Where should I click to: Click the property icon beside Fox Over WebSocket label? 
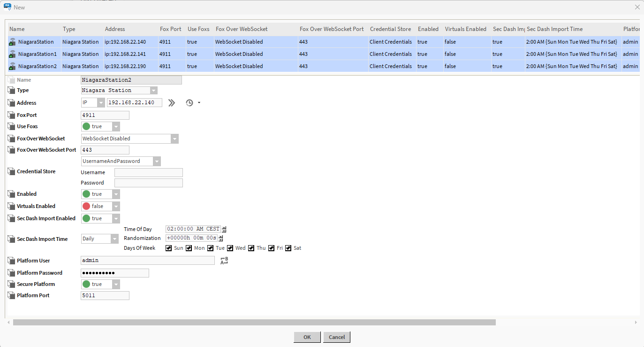[12, 139]
